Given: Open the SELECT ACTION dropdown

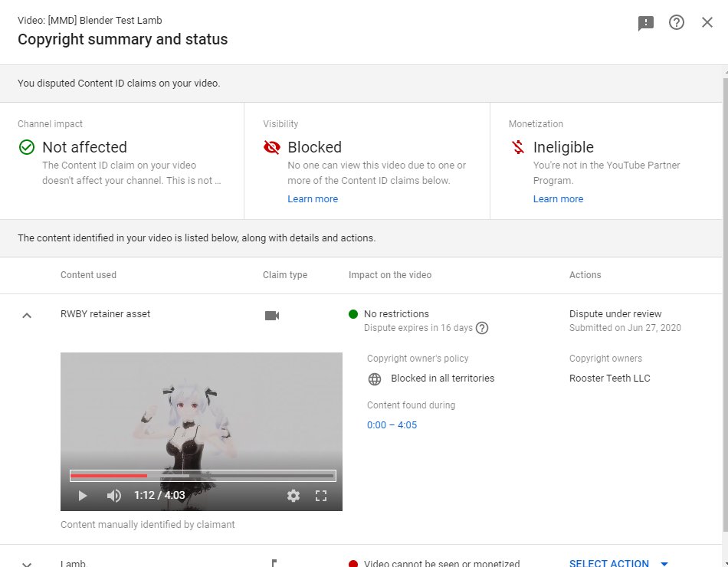Looking at the screenshot, I should [618, 563].
